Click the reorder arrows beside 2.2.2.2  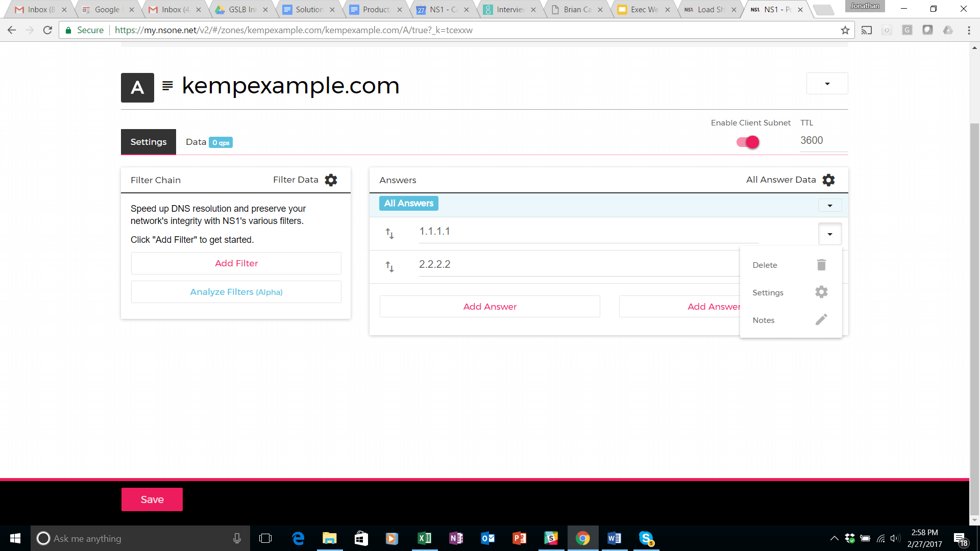(x=389, y=267)
